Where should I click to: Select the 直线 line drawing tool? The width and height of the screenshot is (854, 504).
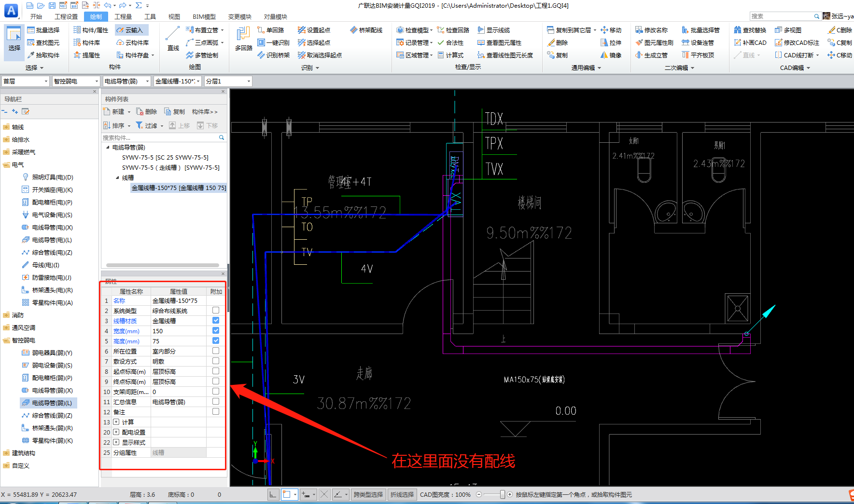pyautogui.click(x=173, y=39)
